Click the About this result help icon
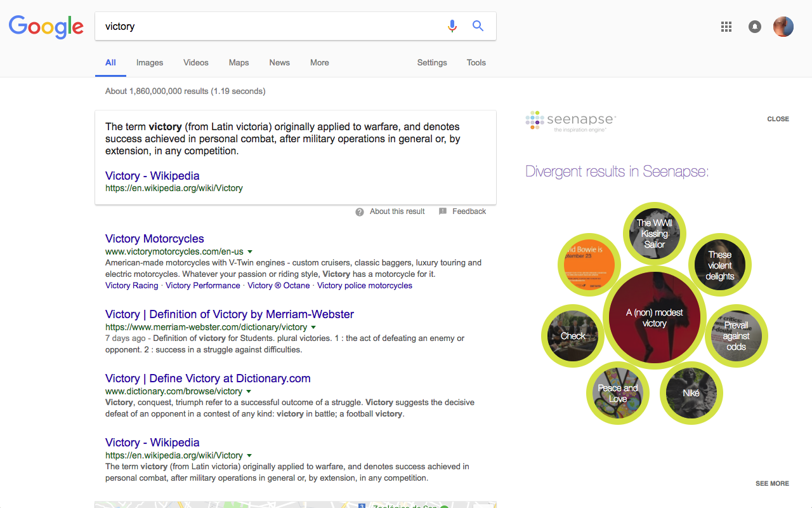 pyautogui.click(x=359, y=211)
